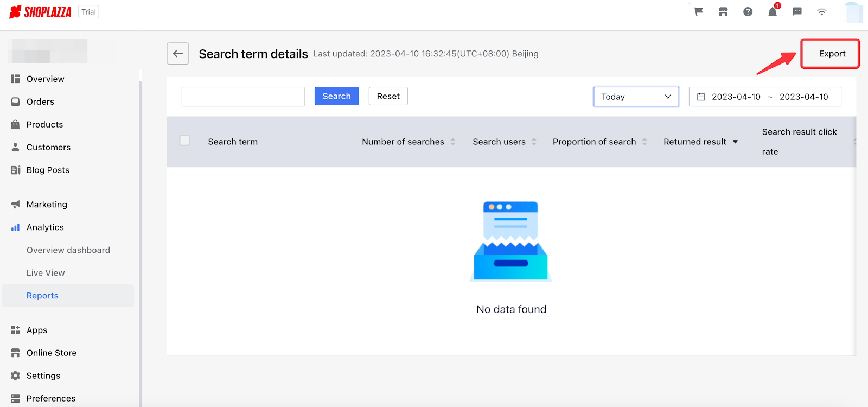The width and height of the screenshot is (868, 407).
Task: Click the Apps grid icon
Action: (x=15, y=330)
